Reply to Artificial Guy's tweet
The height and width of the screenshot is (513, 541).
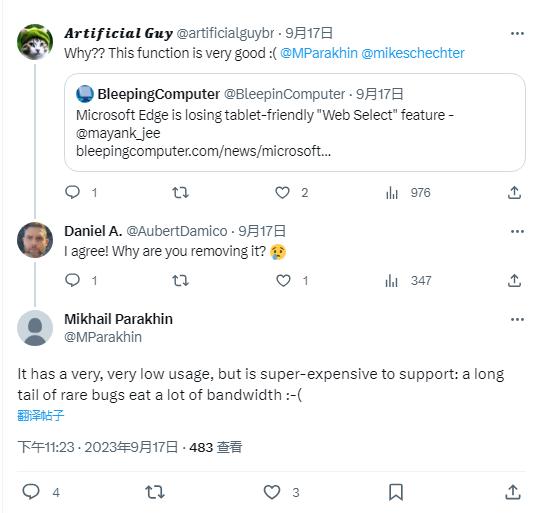pyautogui.click(x=72, y=192)
